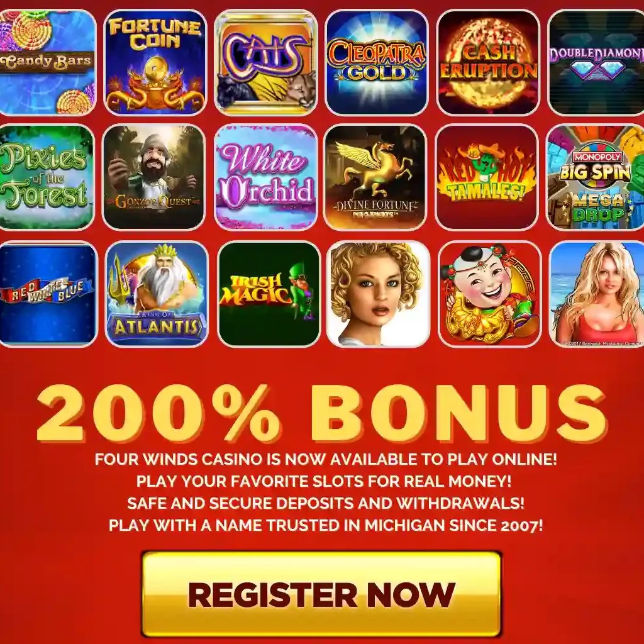Open the Cash Eruption game
644x644 pixels.
point(488,62)
